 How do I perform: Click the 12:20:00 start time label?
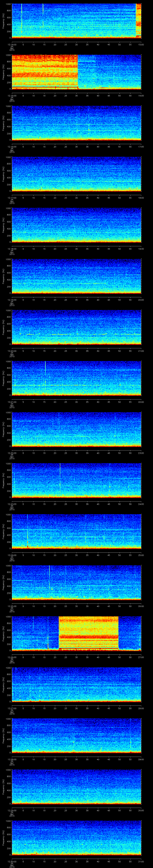point(12,351)
